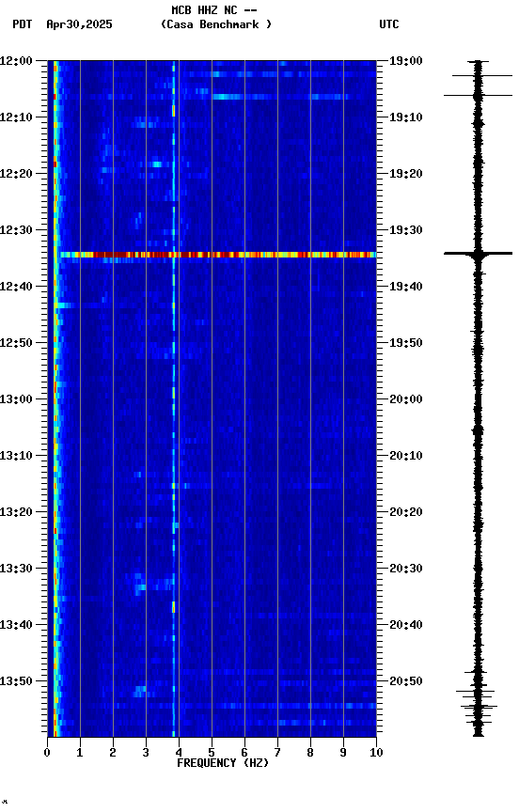
Task: Click the '20:50' UTC time label
Action: point(406,681)
